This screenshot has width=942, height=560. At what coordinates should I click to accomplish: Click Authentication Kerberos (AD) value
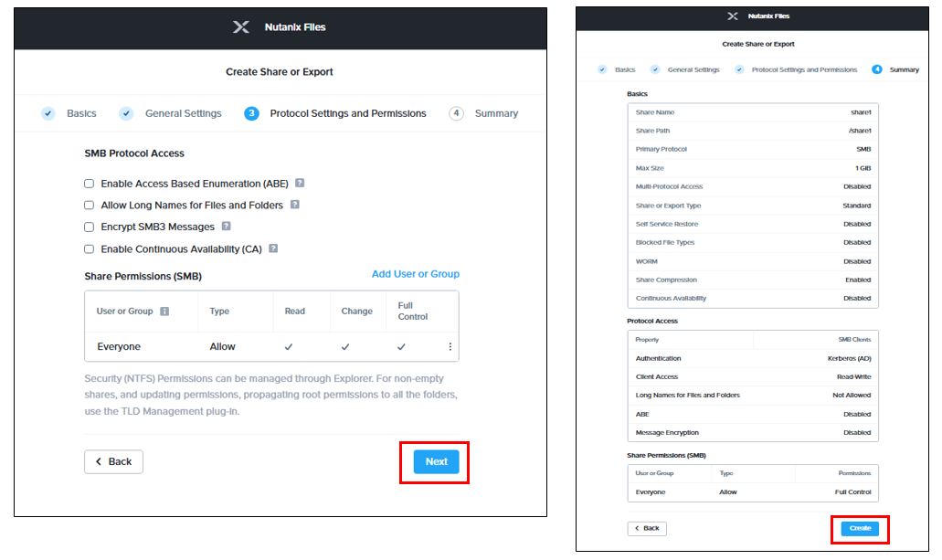click(x=849, y=359)
